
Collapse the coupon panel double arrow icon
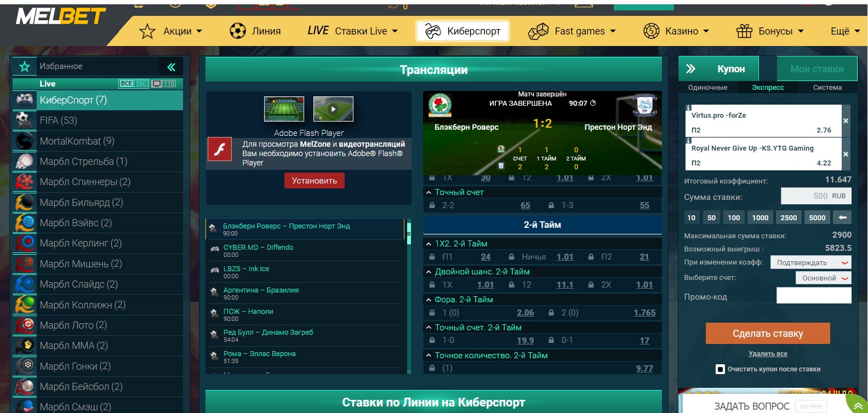pyautogui.click(x=690, y=69)
